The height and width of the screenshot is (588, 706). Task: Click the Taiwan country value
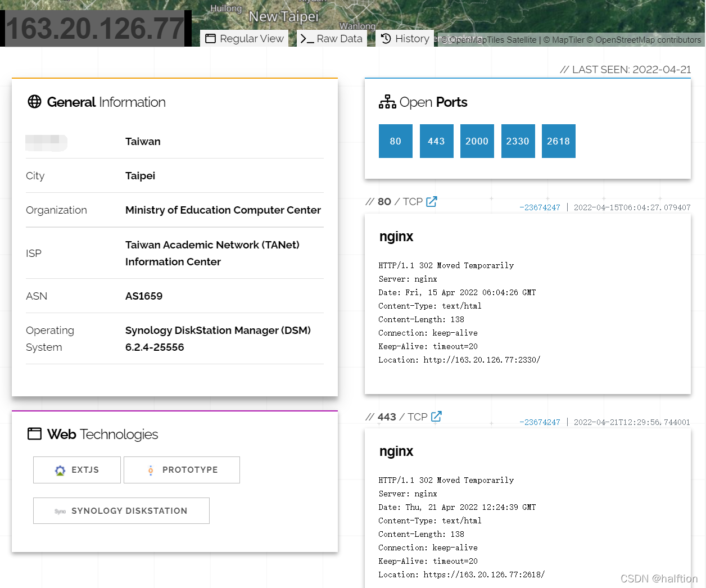[143, 142]
